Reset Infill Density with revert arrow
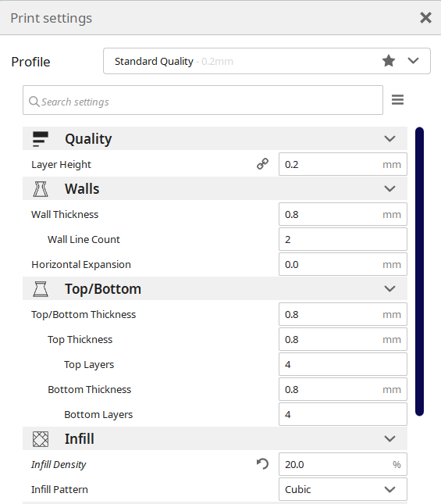 (x=262, y=464)
